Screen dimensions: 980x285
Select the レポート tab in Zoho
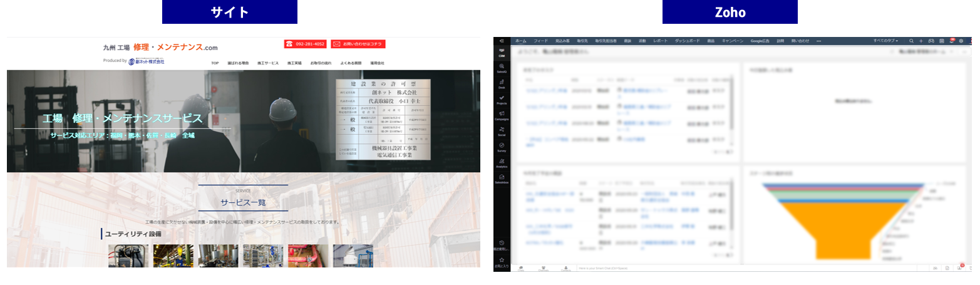[x=661, y=41]
